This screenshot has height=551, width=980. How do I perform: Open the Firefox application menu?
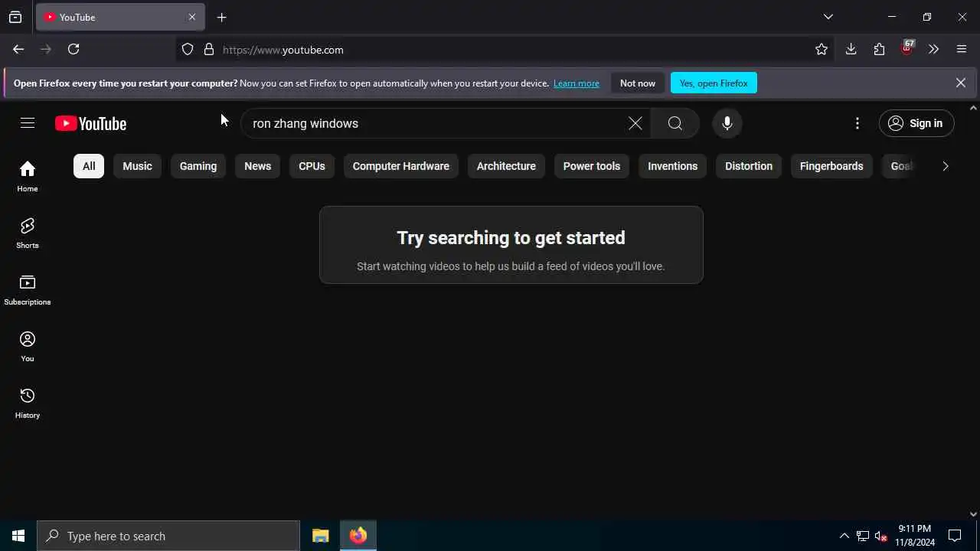(962, 50)
